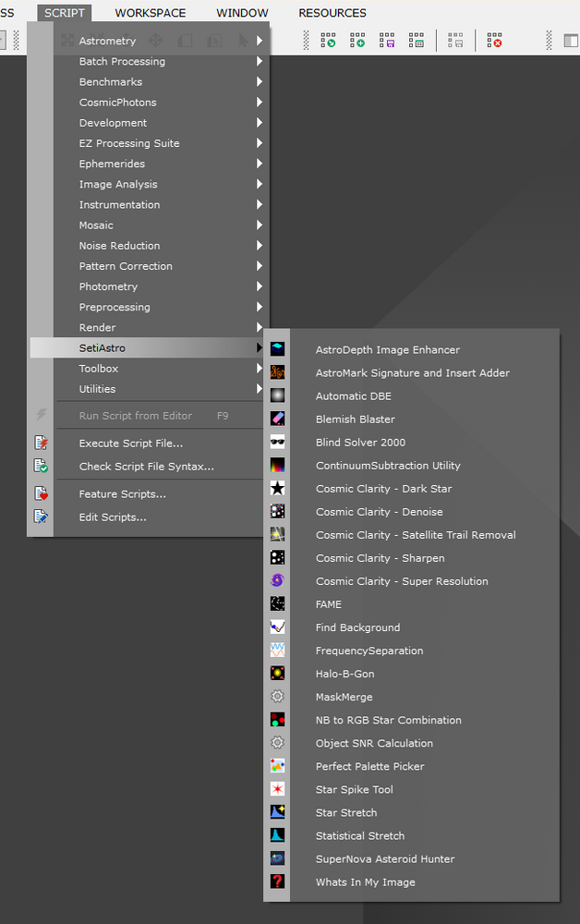Expand the Toolbox submenu arrow
The height and width of the screenshot is (924, 580).
click(260, 368)
